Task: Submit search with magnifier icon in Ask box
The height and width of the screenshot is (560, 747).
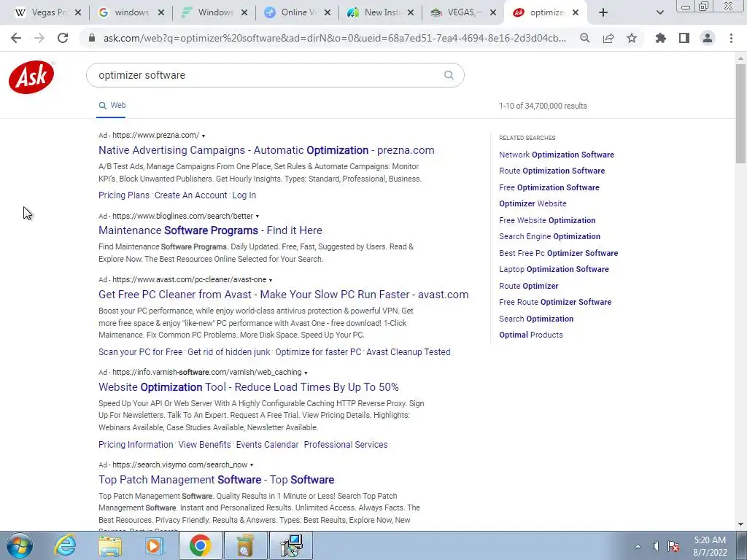Action: pyautogui.click(x=449, y=75)
